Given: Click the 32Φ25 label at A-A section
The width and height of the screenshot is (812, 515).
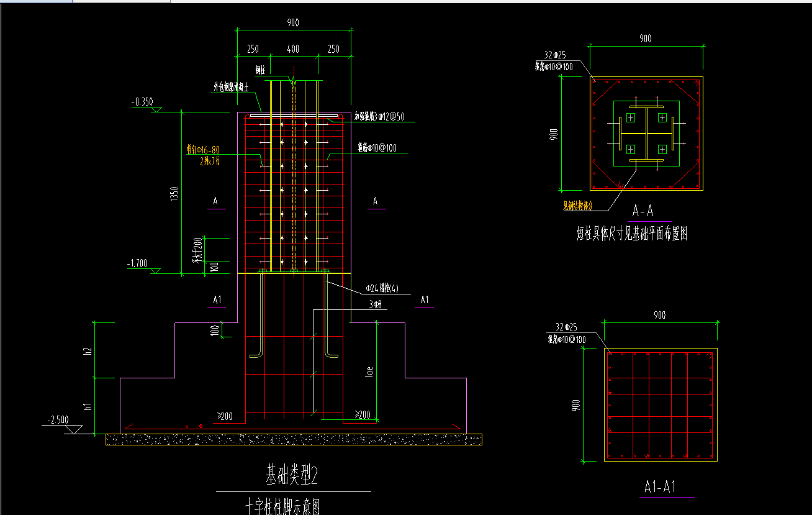Looking at the screenshot, I should 554,55.
